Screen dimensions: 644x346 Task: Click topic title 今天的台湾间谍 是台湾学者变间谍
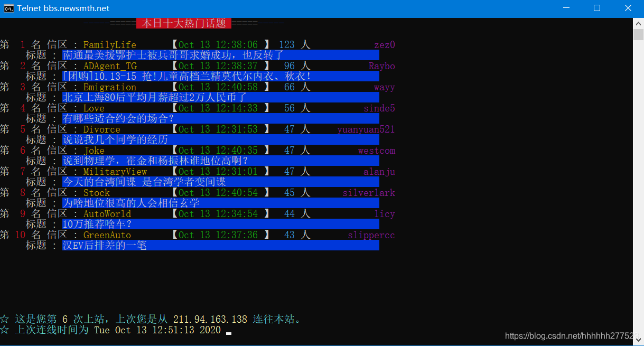point(144,182)
